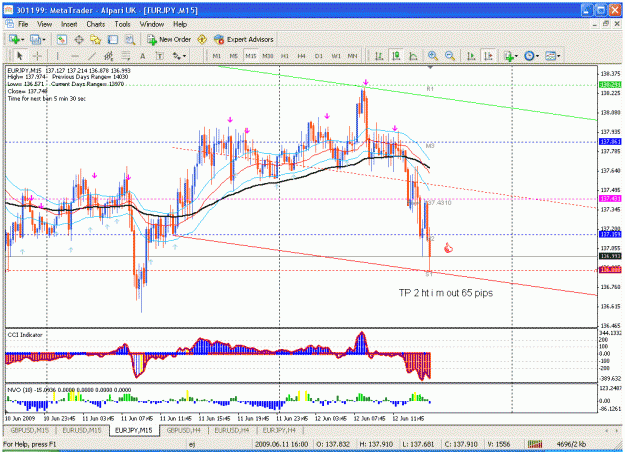This screenshot has height=452, width=625.
Task: Select the Fibonacci retracement tool
Action: tap(126, 56)
